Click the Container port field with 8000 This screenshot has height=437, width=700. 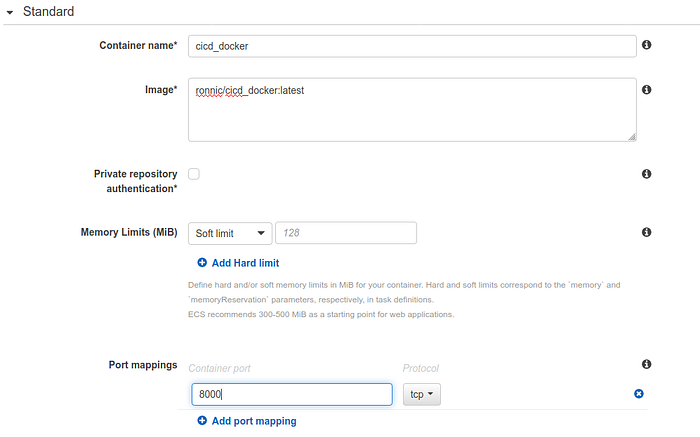(290, 395)
